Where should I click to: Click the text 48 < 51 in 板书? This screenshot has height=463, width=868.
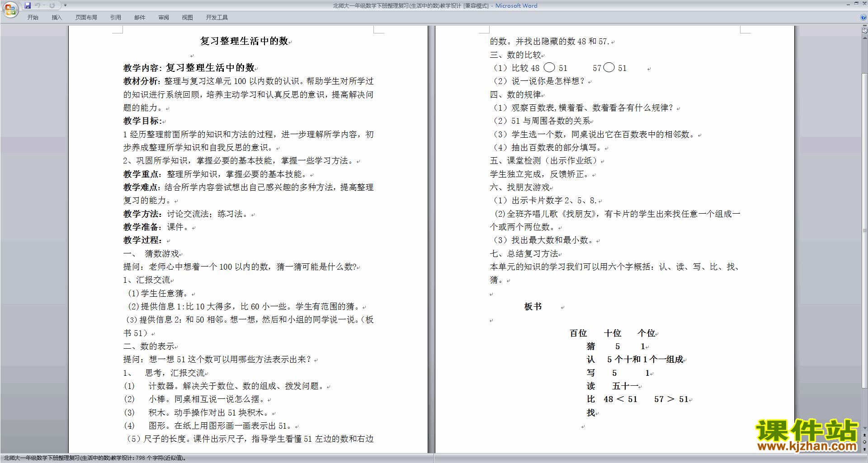coord(620,399)
